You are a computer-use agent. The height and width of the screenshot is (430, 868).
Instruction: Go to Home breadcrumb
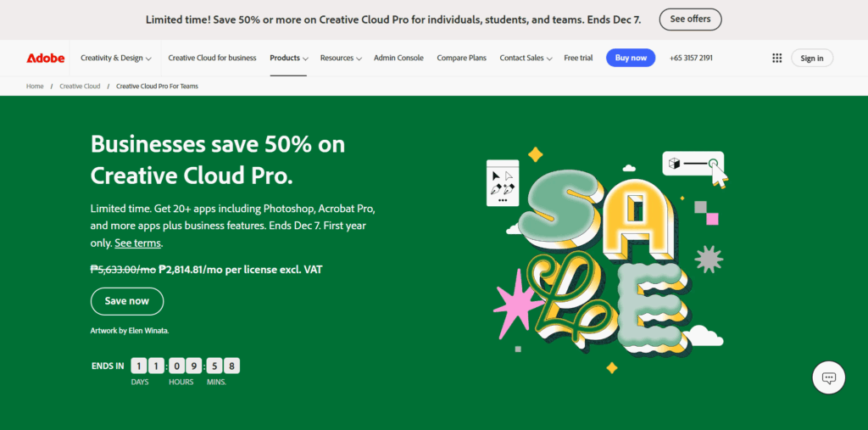35,87
